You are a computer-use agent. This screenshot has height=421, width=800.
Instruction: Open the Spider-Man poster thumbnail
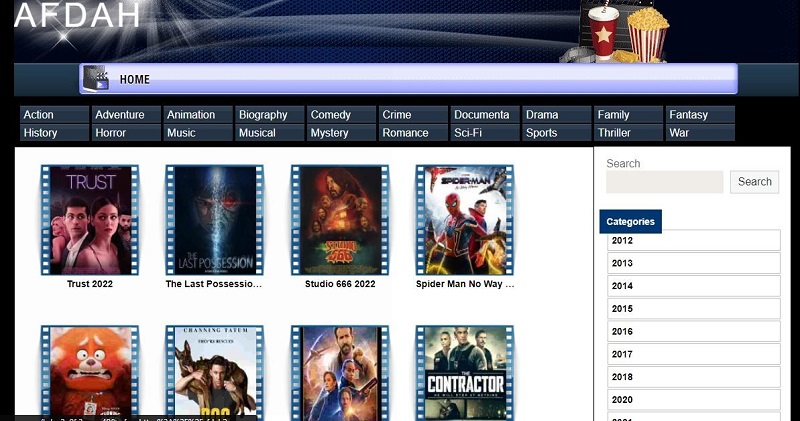pyautogui.click(x=465, y=220)
